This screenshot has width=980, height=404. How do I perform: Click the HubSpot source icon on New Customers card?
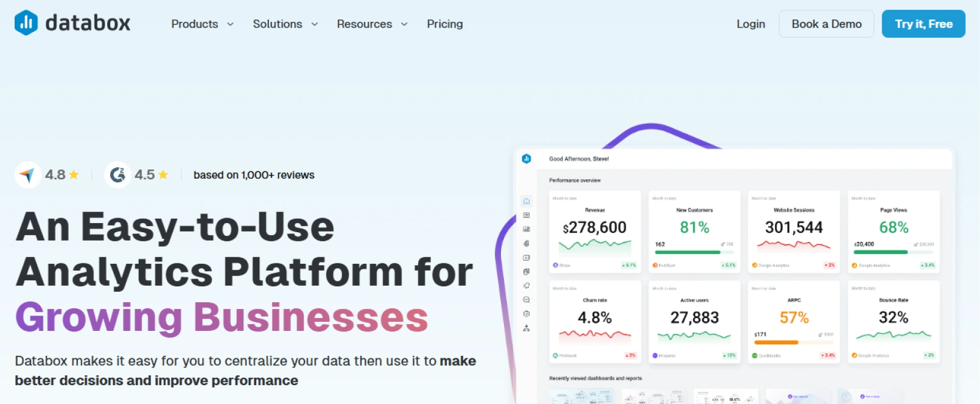655,265
